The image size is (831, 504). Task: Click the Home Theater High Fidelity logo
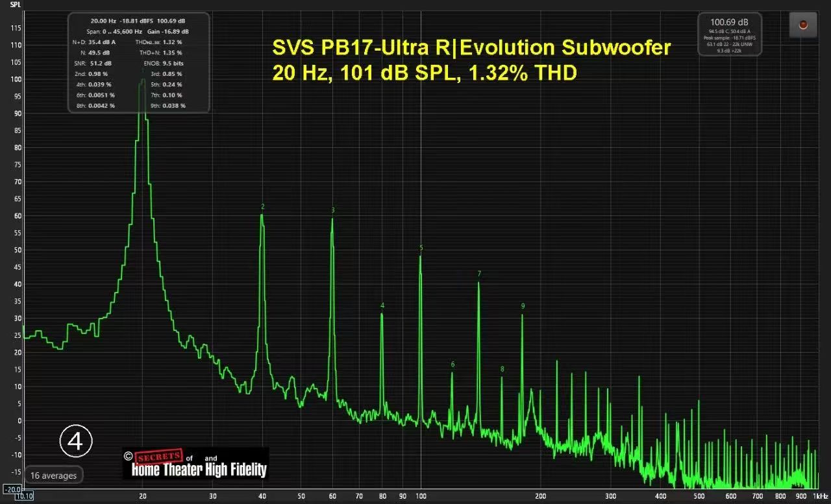coord(195,463)
